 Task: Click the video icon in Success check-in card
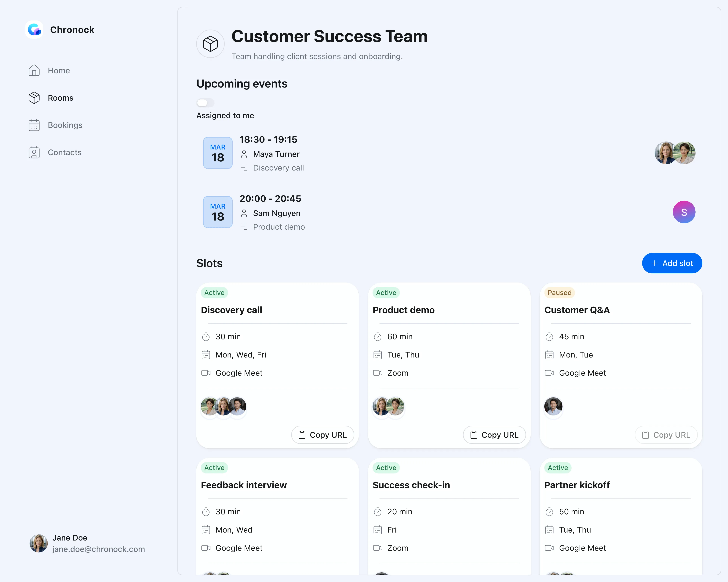click(x=377, y=548)
